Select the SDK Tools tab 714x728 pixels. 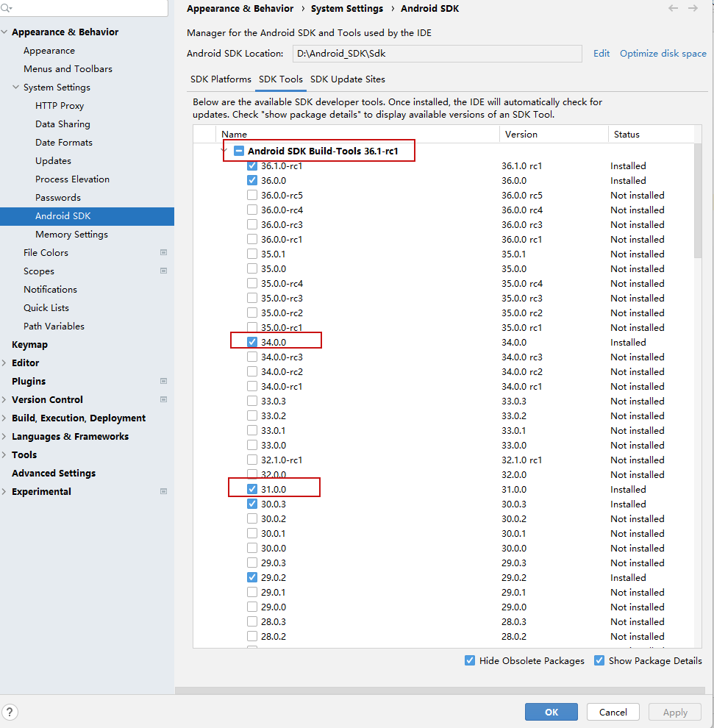tap(281, 79)
